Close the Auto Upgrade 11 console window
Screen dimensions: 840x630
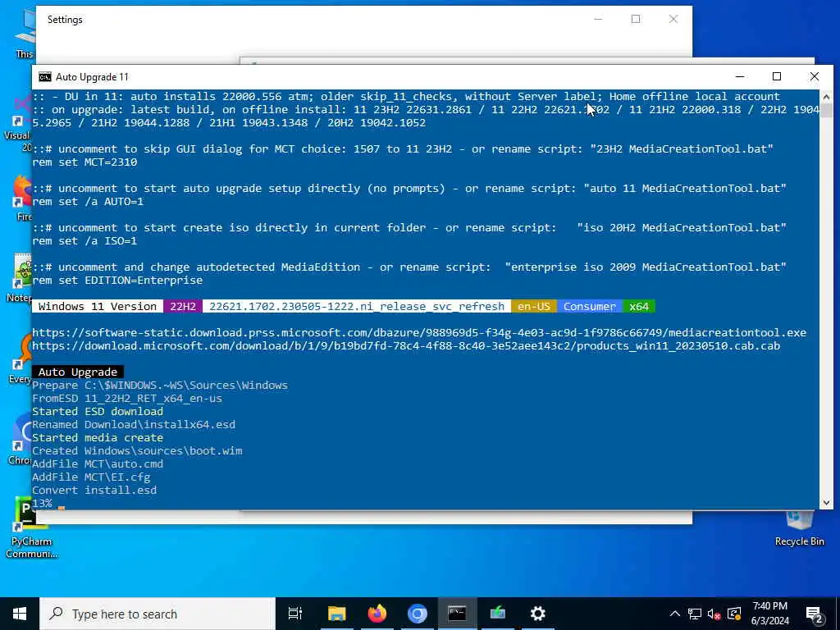pyautogui.click(x=815, y=76)
